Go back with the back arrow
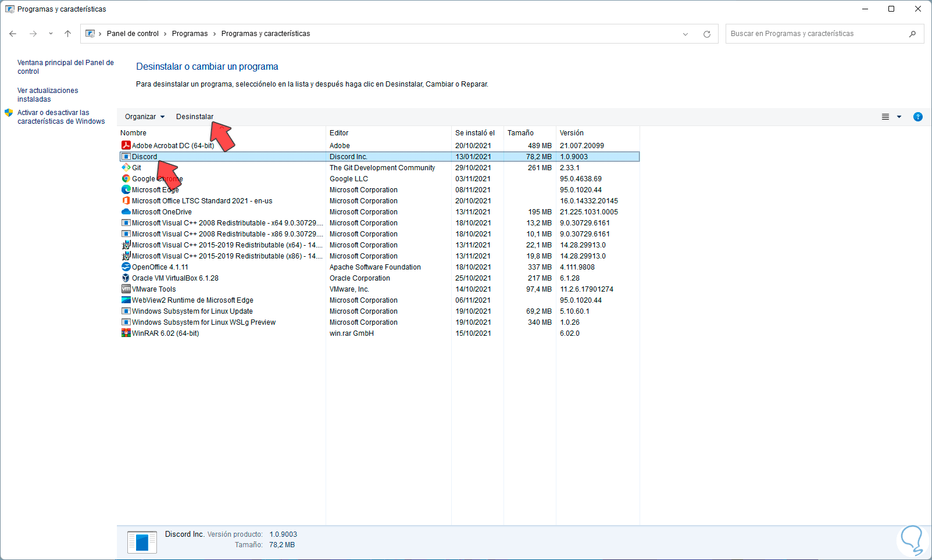Image resolution: width=932 pixels, height=560 pixels. pyautogui.click(x=13, y=34)
